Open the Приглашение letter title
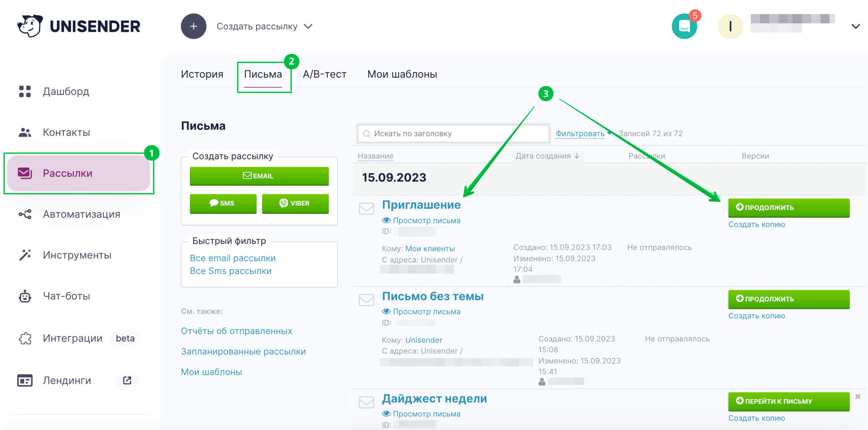The image size is (868, 430). click(421, 205)
